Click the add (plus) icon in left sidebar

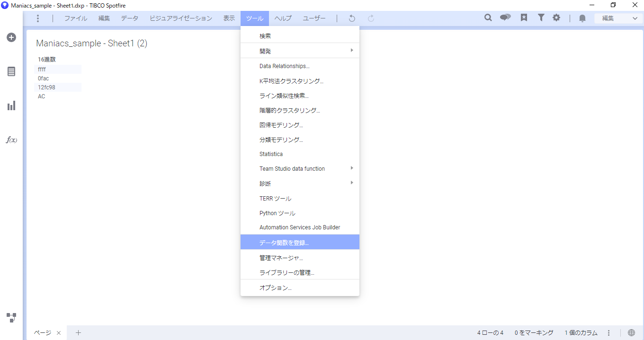coord(11,37)
